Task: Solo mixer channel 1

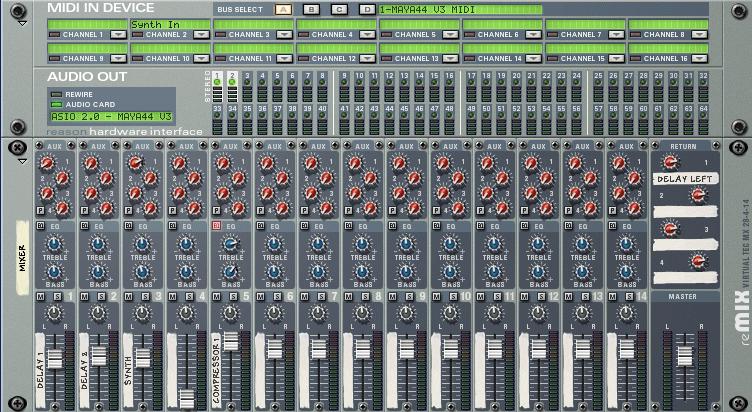Action: point(57,297)
